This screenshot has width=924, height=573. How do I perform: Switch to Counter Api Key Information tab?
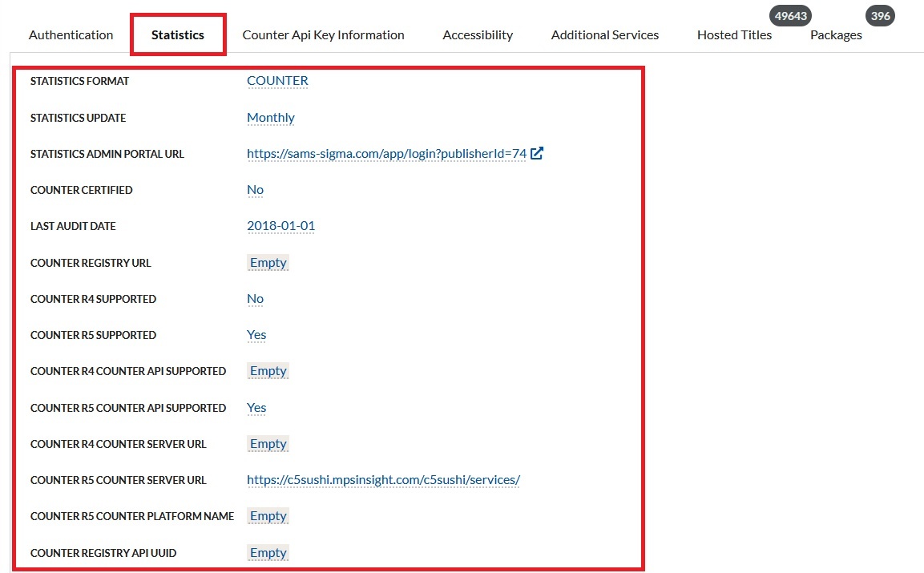tap(323, 35)
